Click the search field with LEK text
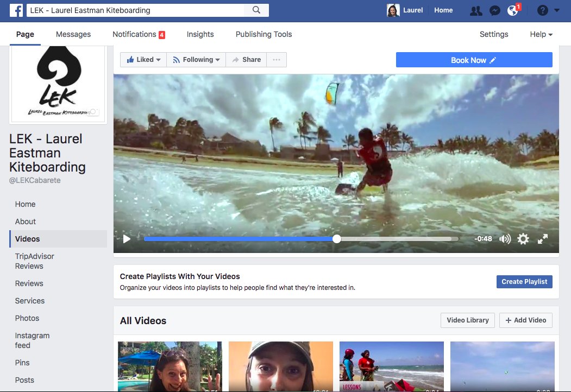The image size is (571, 392). coord(135,10)
